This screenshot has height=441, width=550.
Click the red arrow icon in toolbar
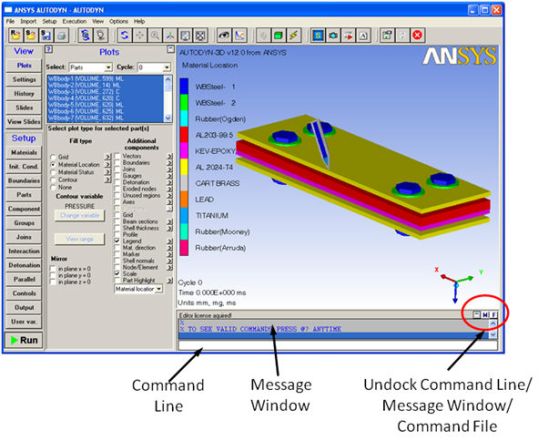(348, 35)
